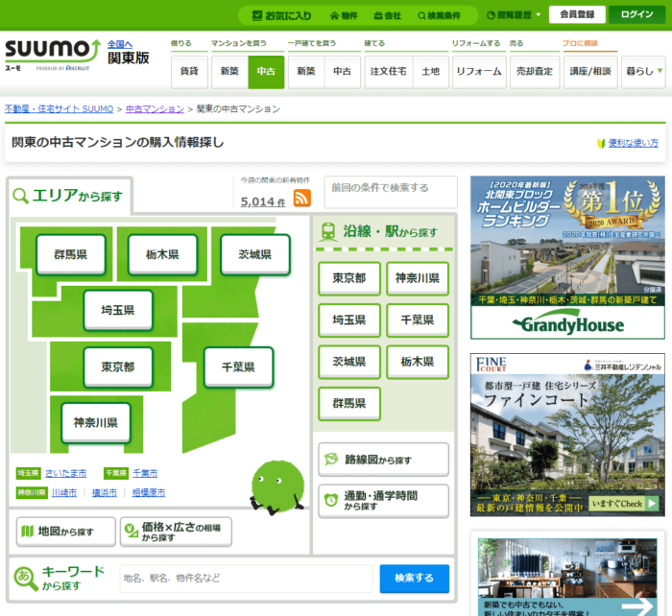Expand the 閲覧履歴 dropdown

[538, 15]
